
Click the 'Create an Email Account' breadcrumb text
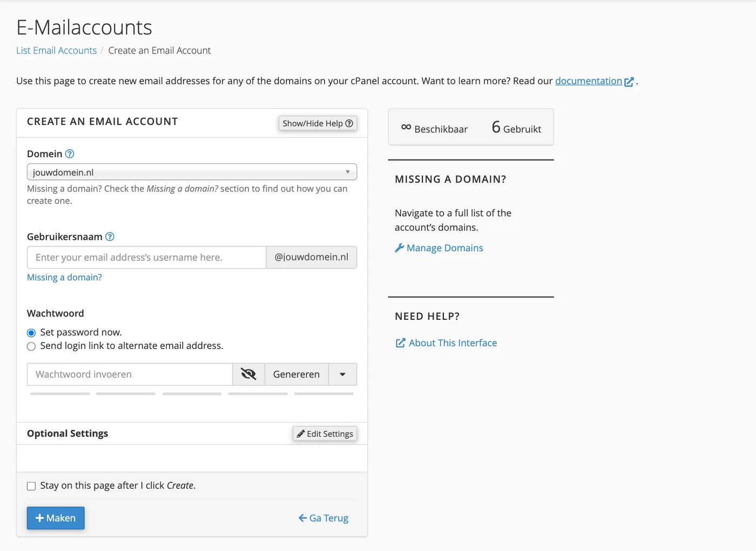tap(159, 50)
